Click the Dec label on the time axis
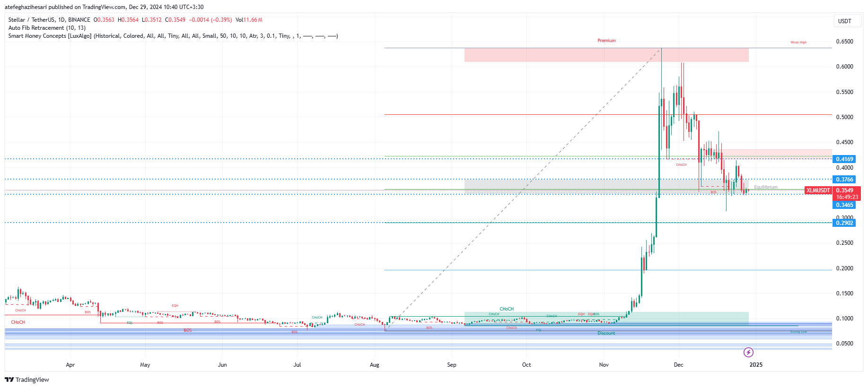The height and width of the screenshot is (388, 868). tap(679, 365)
